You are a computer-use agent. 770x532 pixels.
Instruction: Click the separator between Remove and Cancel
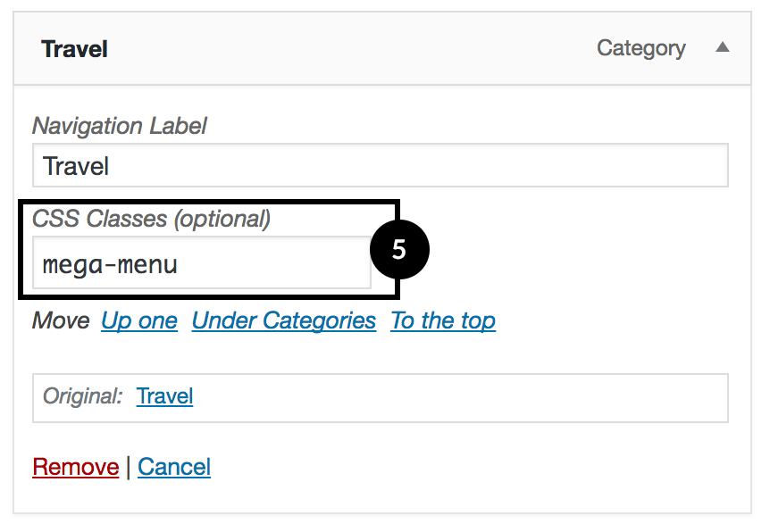coord(129,467)
